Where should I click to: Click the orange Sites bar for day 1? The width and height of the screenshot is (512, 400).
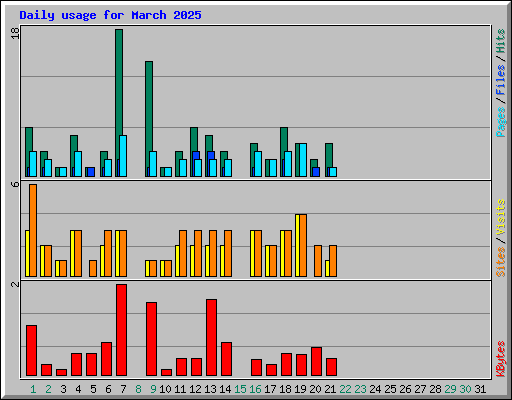(33, 230)
